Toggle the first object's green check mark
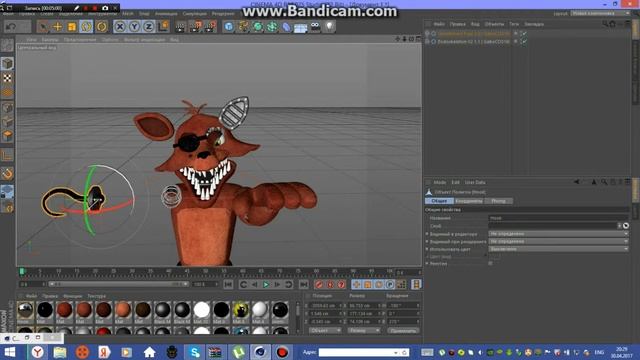This screenshot has width=640, height=360. [x=524, y=33]
